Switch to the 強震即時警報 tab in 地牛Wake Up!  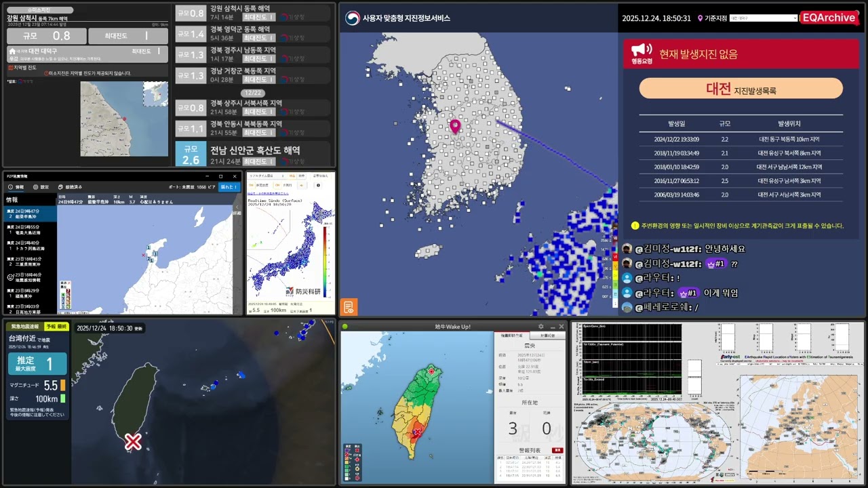coord(513,335)
